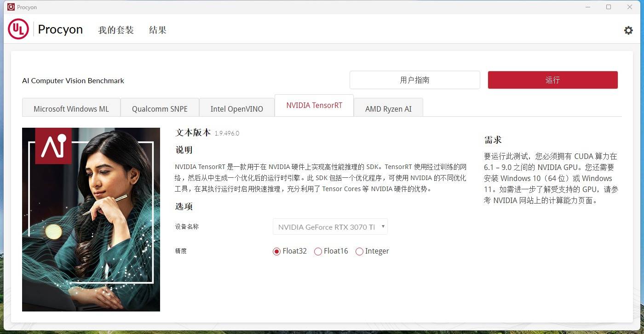Open the 用户指南 user guide
The image size is (644, 334).
click(x=414, y=80)
